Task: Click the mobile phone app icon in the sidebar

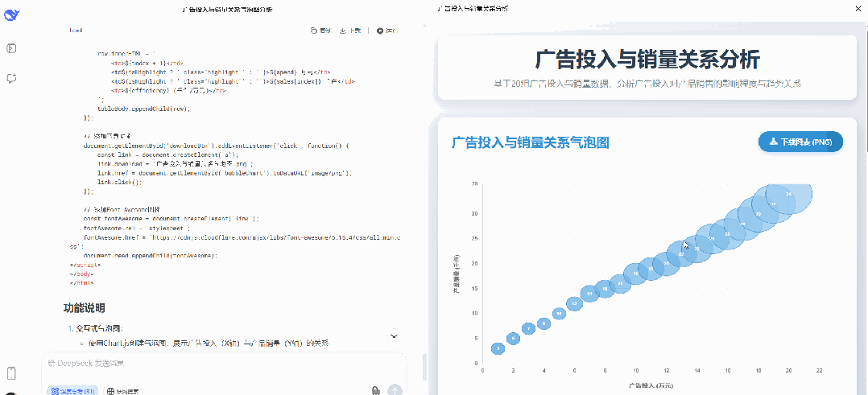Action: tap(11, 372)
